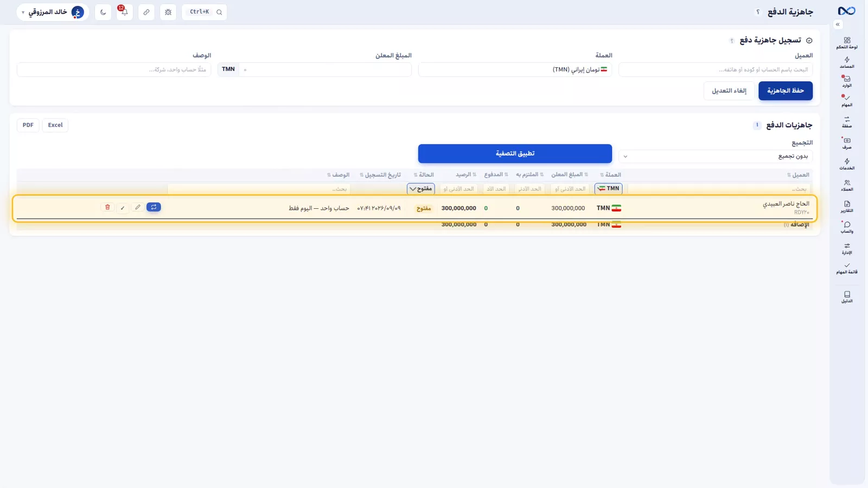This screenshot has height=488, width=868.
Task: Click customer name الحاج ناصر العبيدي
Action: 786,204
